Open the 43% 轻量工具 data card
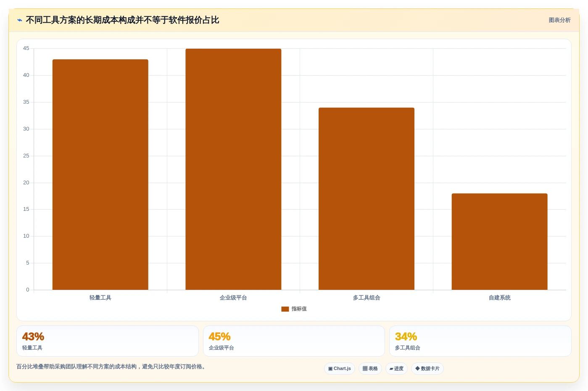This screenshot has height=391, width=588. point(108,341)
